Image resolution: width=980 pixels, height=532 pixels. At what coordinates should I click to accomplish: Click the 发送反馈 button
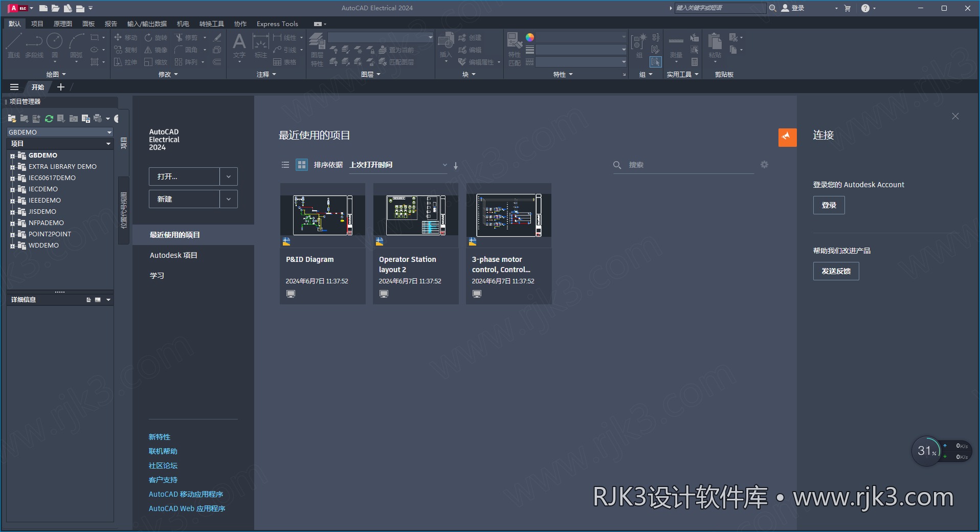(836, 271)
